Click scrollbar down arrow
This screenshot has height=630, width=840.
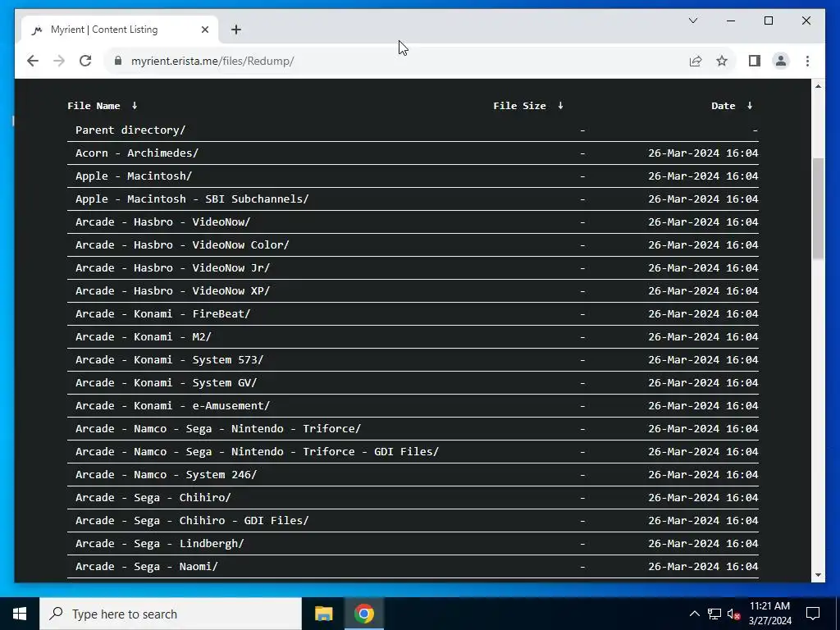818,575
